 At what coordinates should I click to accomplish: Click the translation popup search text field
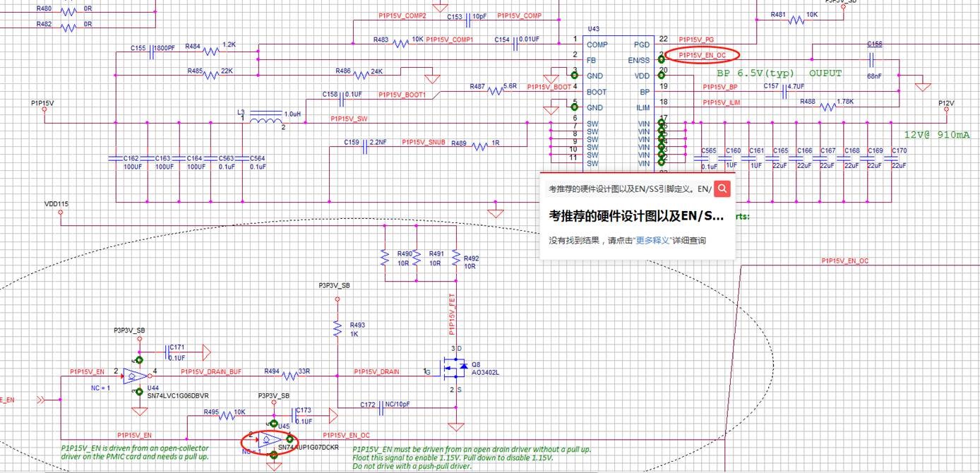point(630,188)
